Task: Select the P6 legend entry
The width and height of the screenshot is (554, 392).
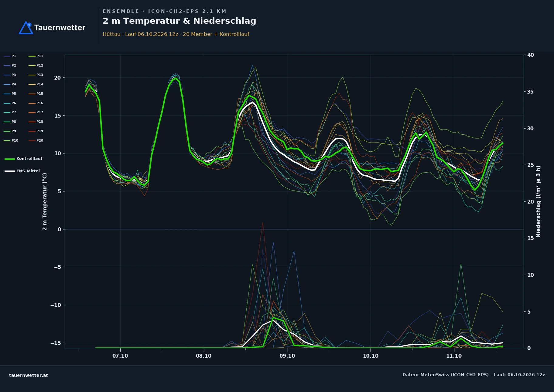Action: click(10, 103)
